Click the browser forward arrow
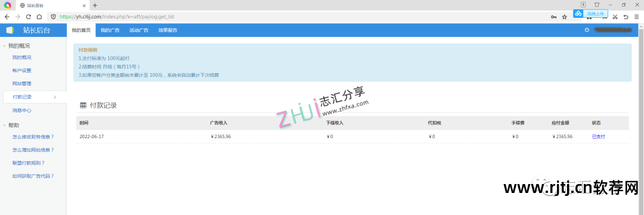The width and height of the screenshot is (644, 215). [x=18, y=17]
